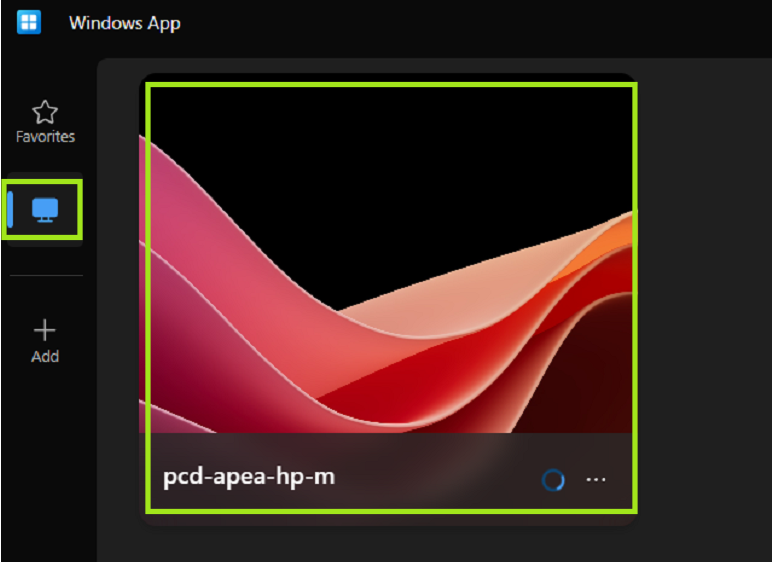The width and height of the screenshot is (772, 562).
Task: Click the dark red wave in device preview
Action: [x=590, y=380]
